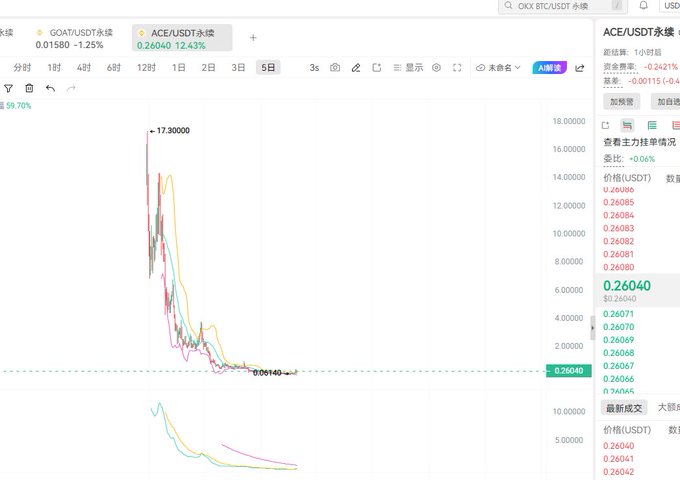Screen dimensions: 680x480
Task: Click bid price 0.26066 in order book
Action: click(x=618, y=379)
